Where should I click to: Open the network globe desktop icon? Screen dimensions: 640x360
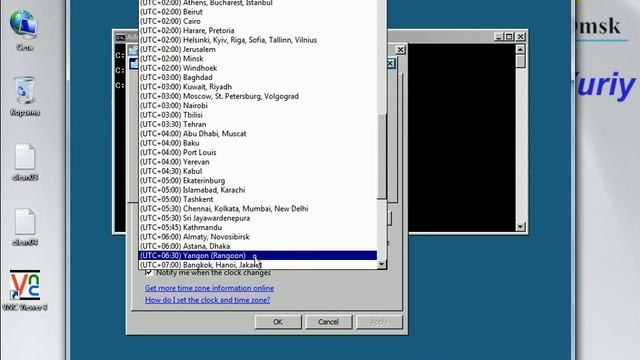[x=24, y=30]
